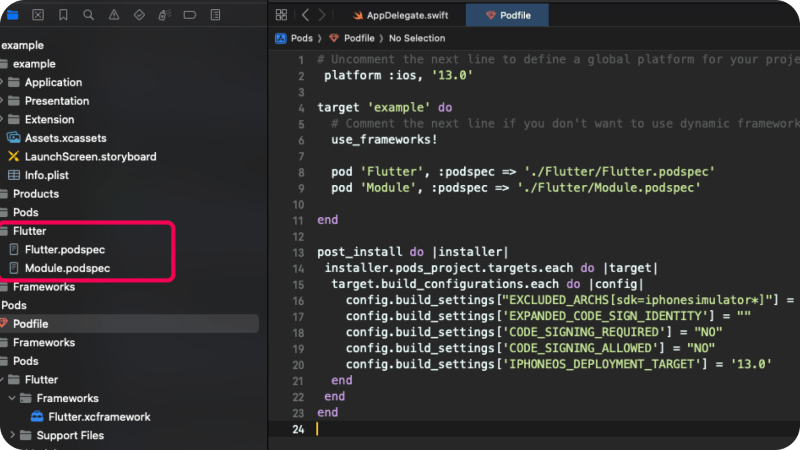The height and width of the screenshot is (450, 800).
Task: Click No Selection in the breadcrumb
Action: 417,38
